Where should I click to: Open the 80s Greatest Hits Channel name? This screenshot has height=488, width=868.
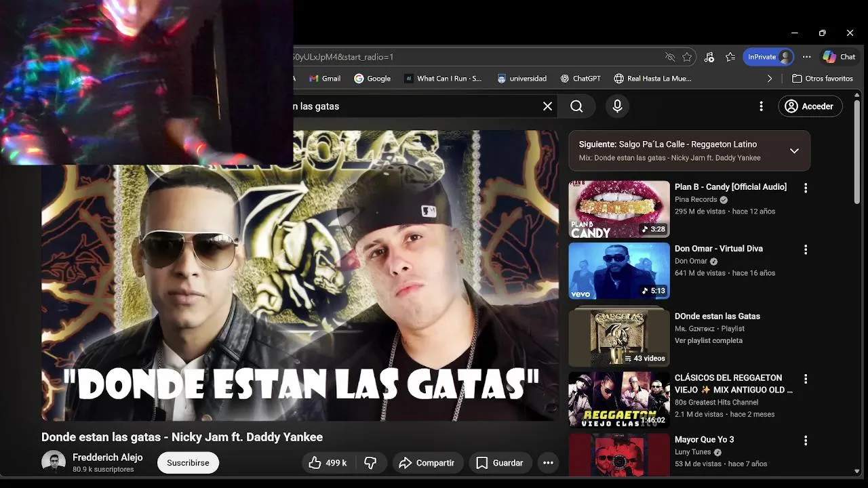[x=716, y=403]
